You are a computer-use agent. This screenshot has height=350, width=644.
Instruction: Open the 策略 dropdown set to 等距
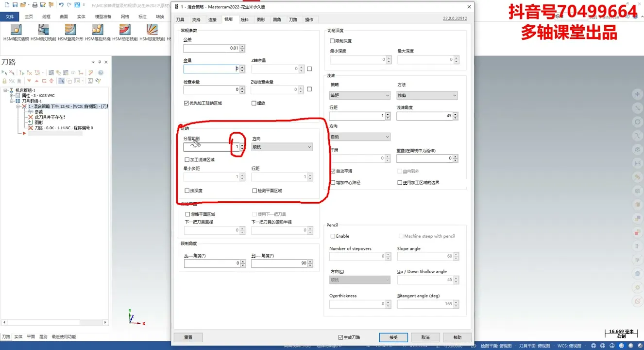point(359,96)
